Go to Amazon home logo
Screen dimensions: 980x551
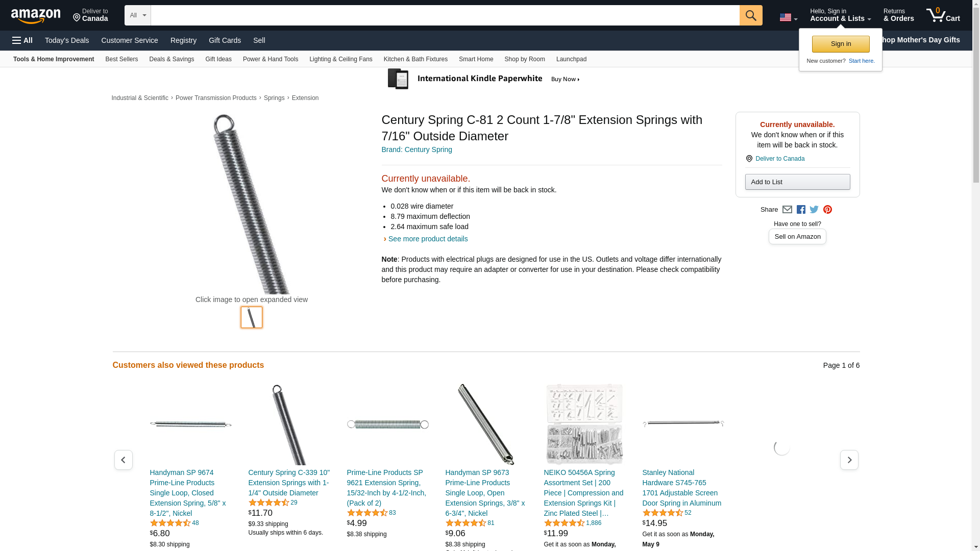tap(36, 16)
